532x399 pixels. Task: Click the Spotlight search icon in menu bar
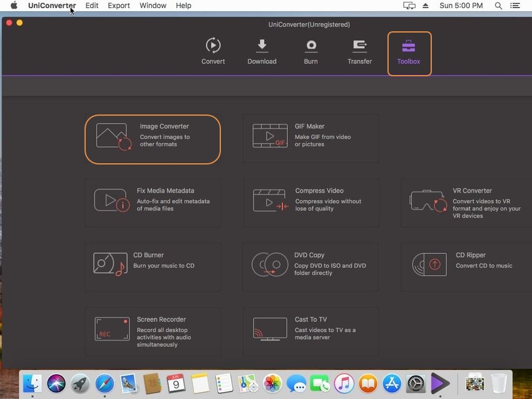pyautogui.click(x=499, y=6)
